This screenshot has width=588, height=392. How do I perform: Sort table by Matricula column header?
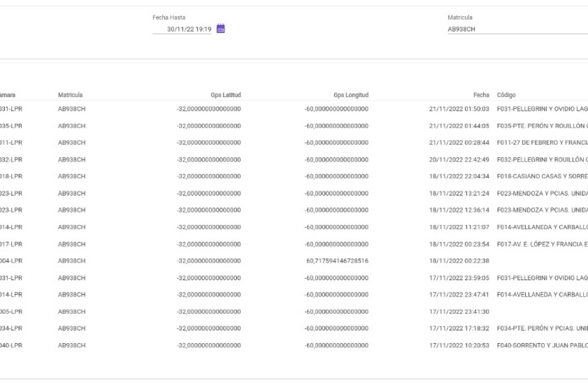[70, 95]
